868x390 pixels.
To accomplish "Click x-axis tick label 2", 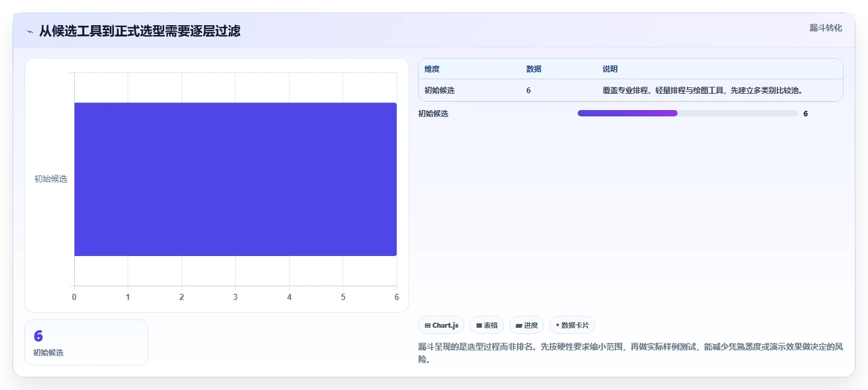I will pos(182,297).
